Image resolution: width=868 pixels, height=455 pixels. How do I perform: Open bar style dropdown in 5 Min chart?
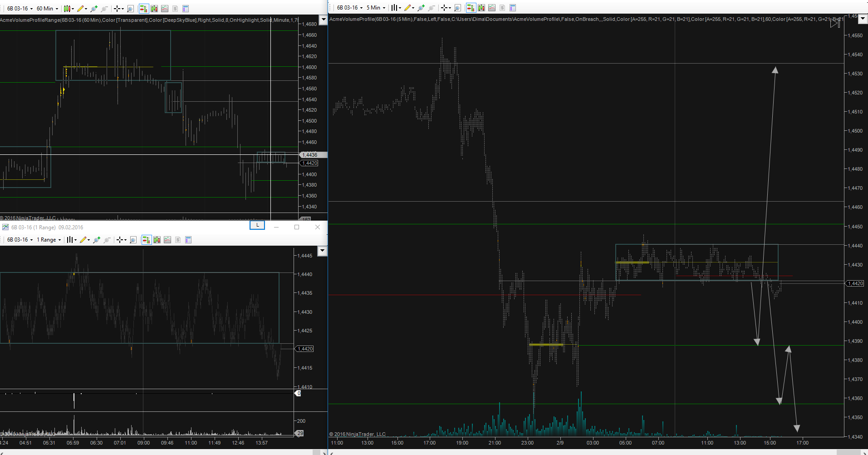click(x=396, y=8)
